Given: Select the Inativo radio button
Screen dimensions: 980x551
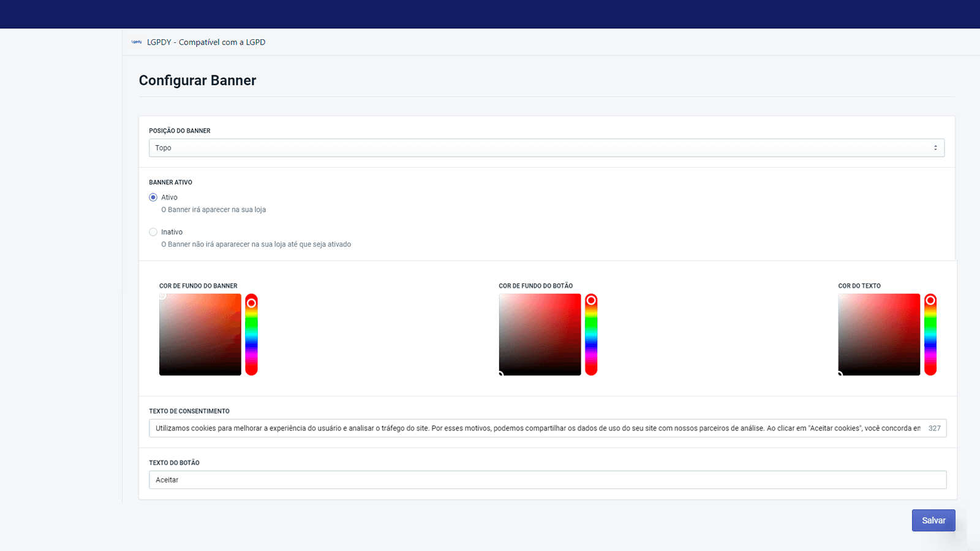Looking at the screenshot, I should point(153,232).
